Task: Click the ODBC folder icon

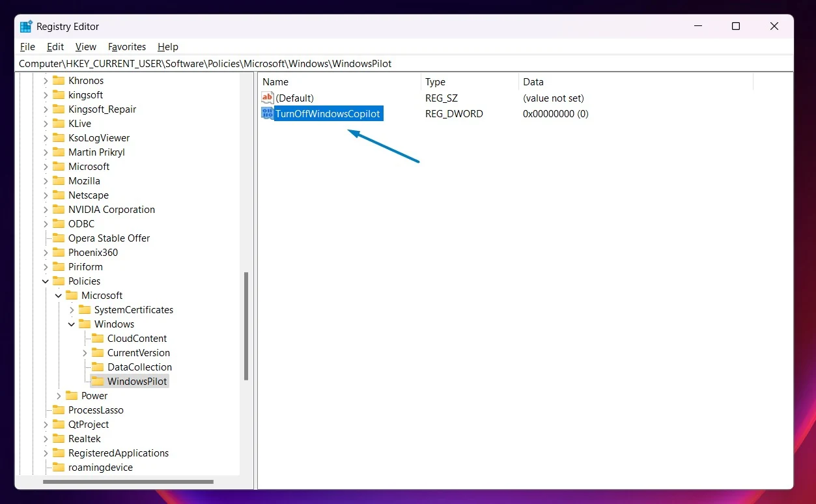Action: click(59, 224)
